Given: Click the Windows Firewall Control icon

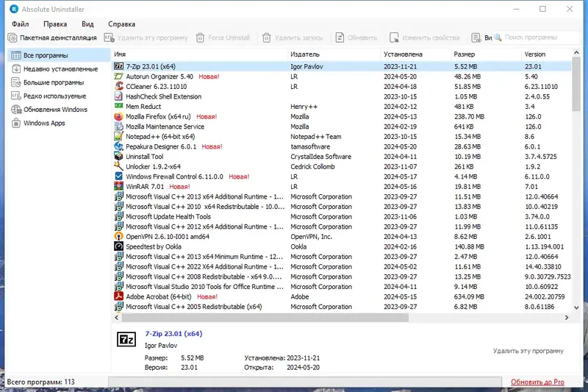Looking at the screenshot, I should [x=118, y=177].
